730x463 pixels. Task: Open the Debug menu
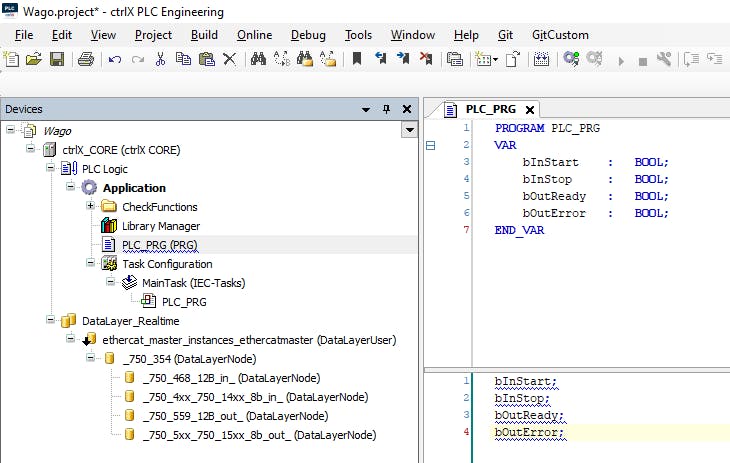(x=308, y=35)
